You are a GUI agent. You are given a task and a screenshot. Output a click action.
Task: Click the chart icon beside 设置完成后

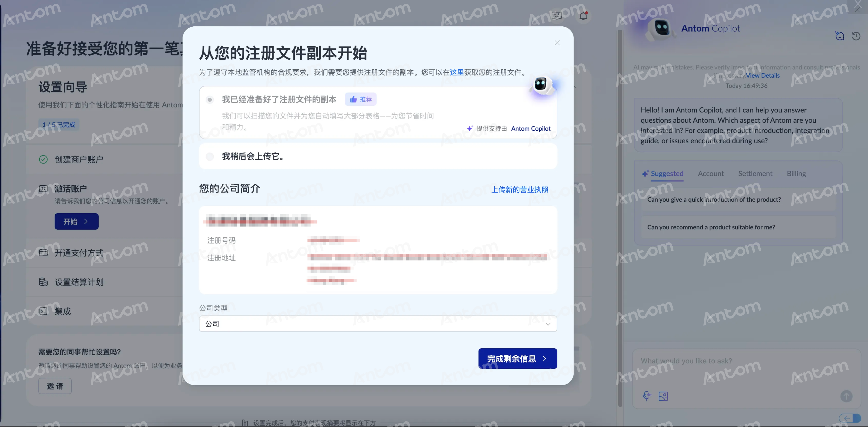click(x=245, y=423)
